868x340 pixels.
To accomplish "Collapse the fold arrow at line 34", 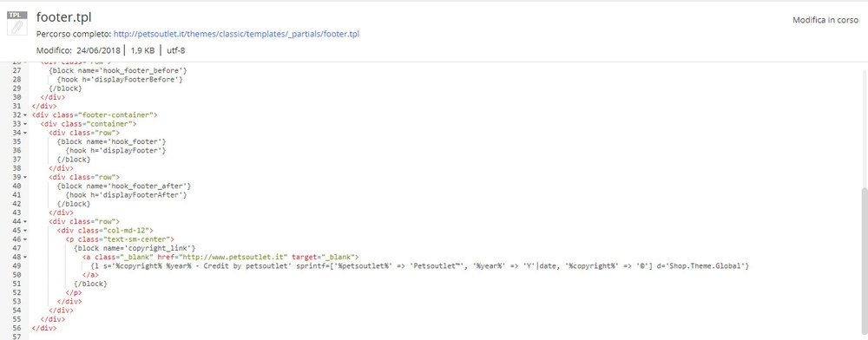I will (25, 133).
